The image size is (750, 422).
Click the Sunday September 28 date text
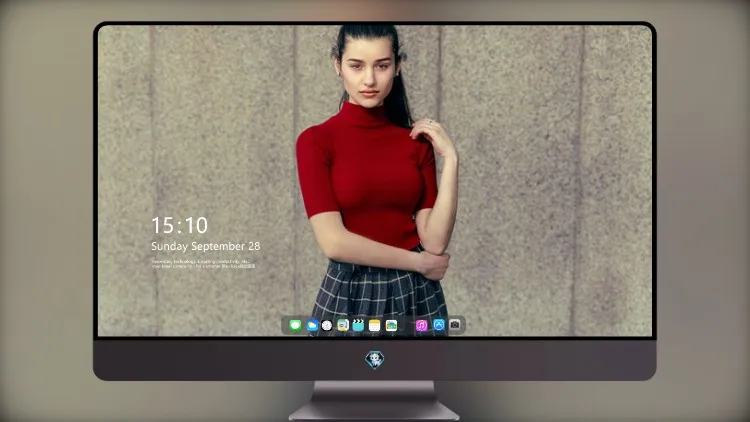pos(206,246)
